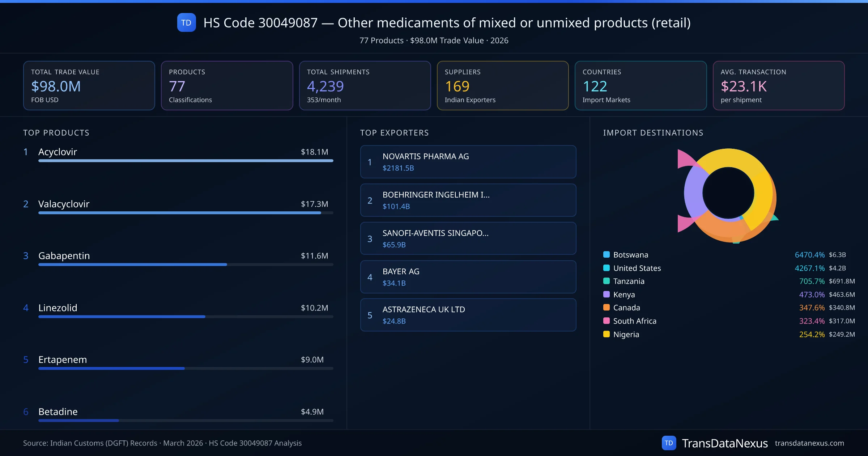Open the AstraZeneca UK Ltd exporter entry

click(468, 315)
